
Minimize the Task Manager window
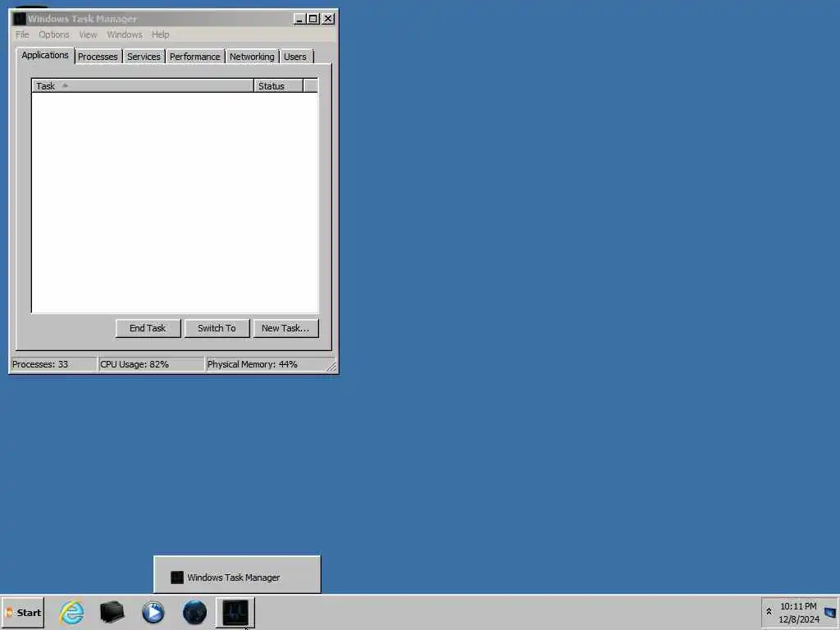tap(300, 19)
